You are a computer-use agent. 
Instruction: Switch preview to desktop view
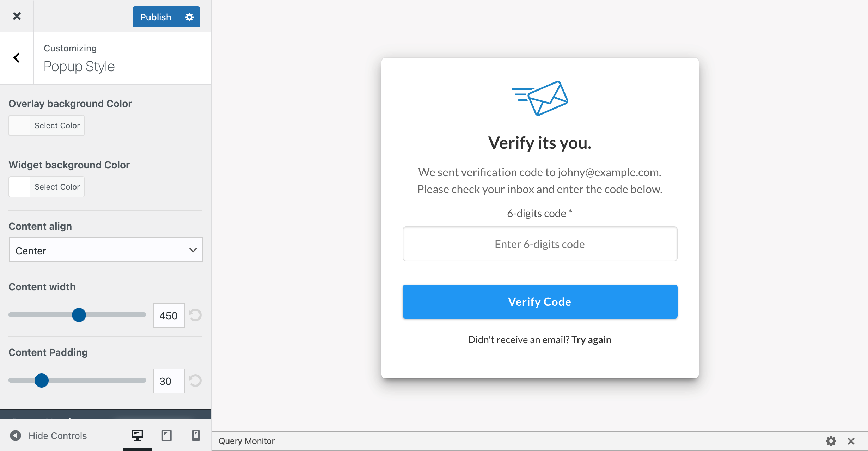[x=137, y=435]
